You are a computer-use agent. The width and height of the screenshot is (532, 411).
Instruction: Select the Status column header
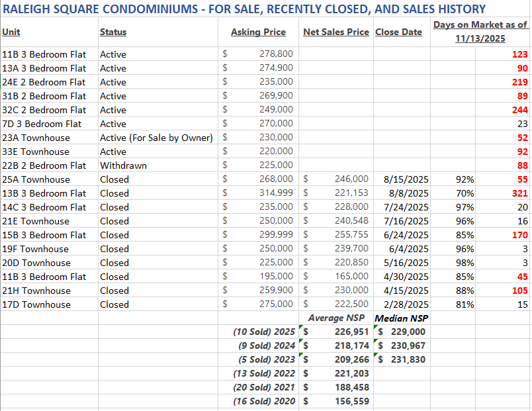click(113, 32)
